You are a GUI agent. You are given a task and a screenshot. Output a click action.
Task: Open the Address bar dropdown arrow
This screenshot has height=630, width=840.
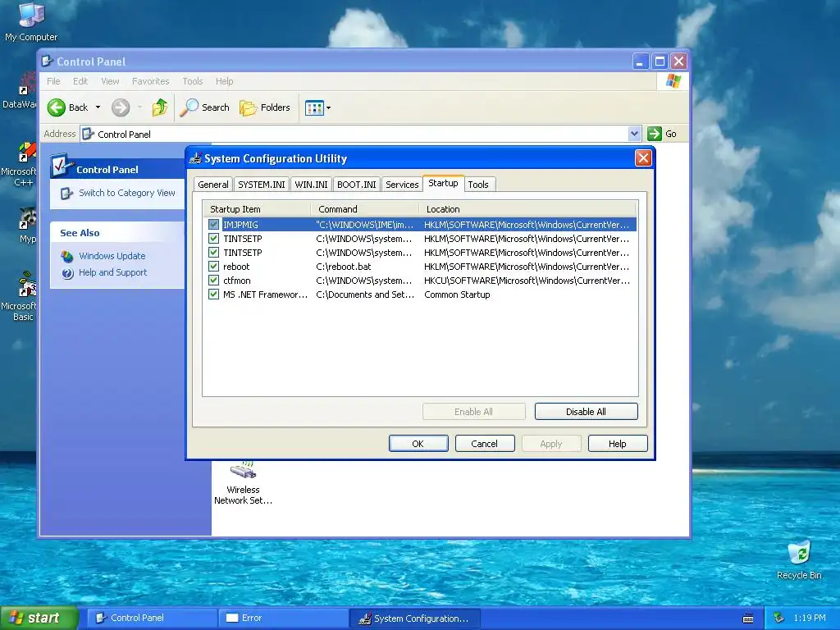(634, 134)
